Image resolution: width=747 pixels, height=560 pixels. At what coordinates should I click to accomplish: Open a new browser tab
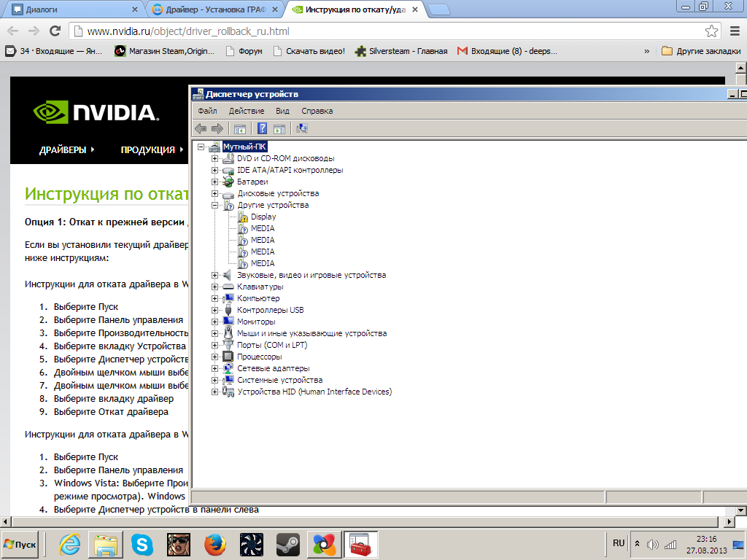[x=438, y=10]
